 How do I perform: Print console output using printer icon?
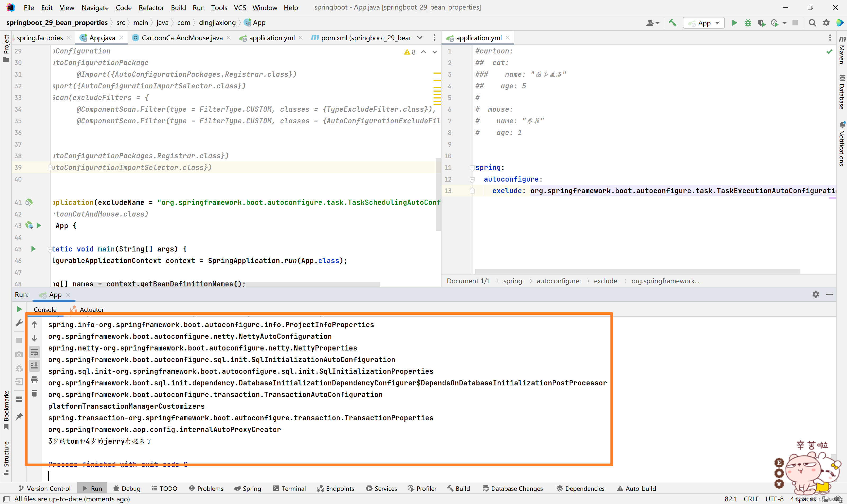pos(34,380)
